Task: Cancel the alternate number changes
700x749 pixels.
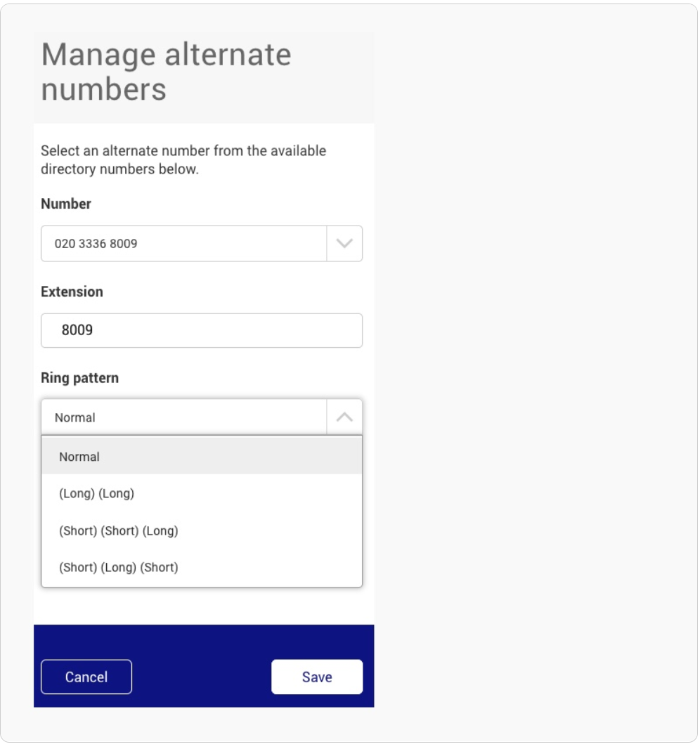Action: [86, 677]
